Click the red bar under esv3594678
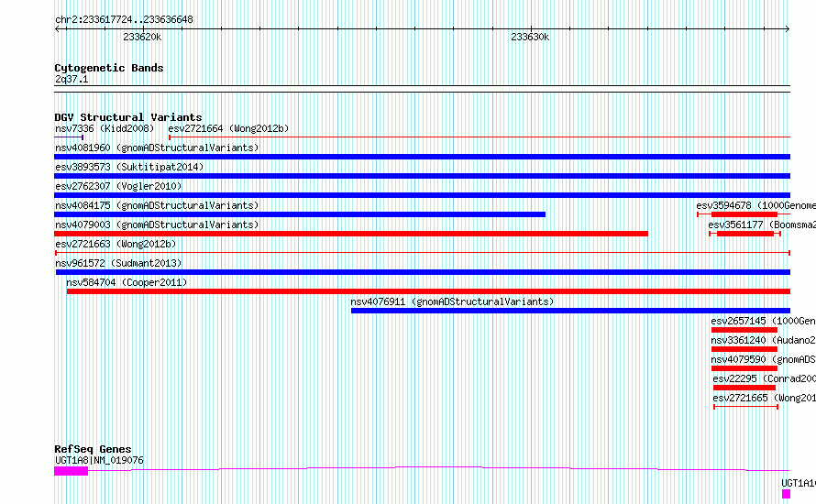 click(x=744, y=214)
